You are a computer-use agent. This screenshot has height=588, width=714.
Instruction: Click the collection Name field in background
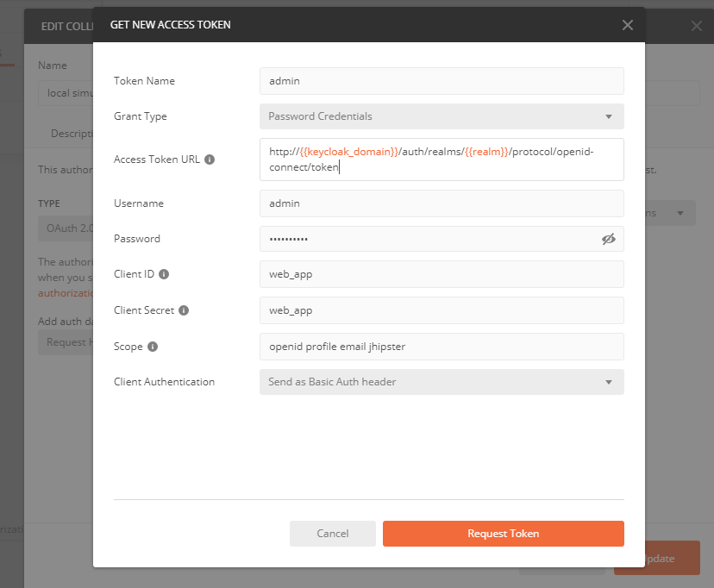click(x=66, y=93)
